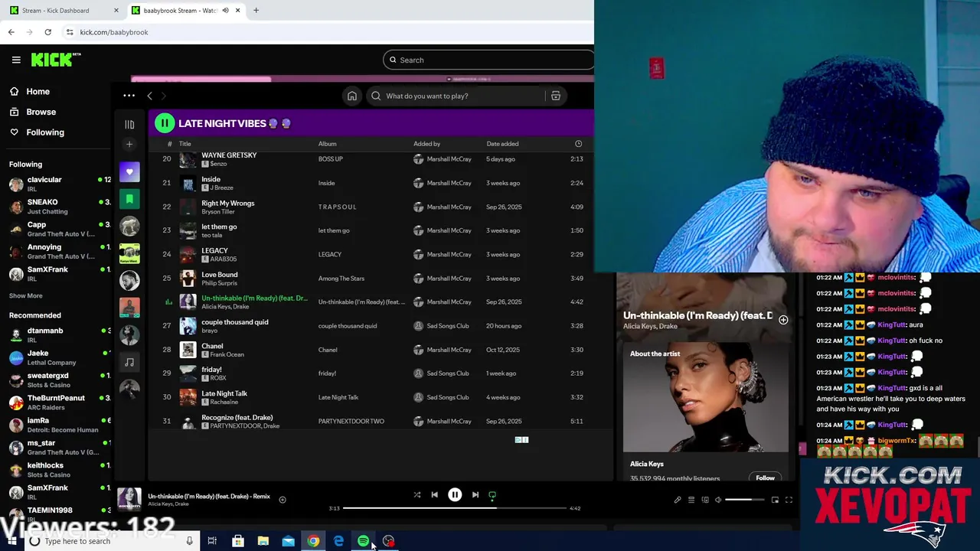This screenshot has height=551, width=980.
Task: Skip to next track
Action: 475,494
